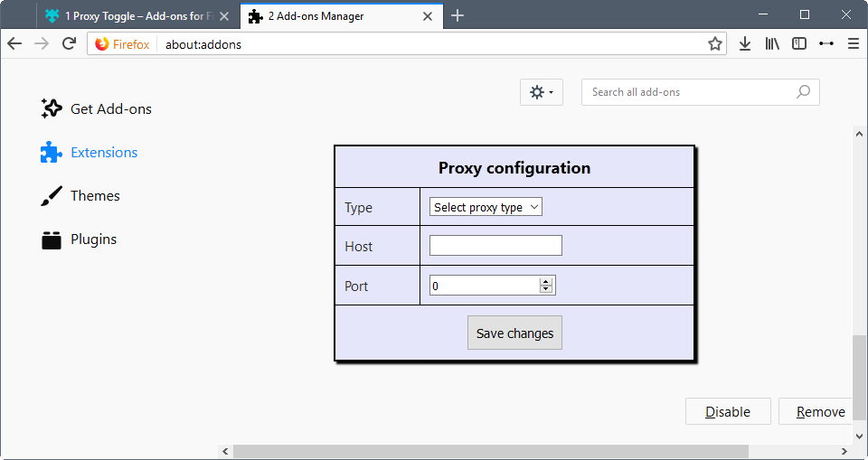Open the Downloads arrow icon
The image size is (868, 460).
(x=744, y=43)
